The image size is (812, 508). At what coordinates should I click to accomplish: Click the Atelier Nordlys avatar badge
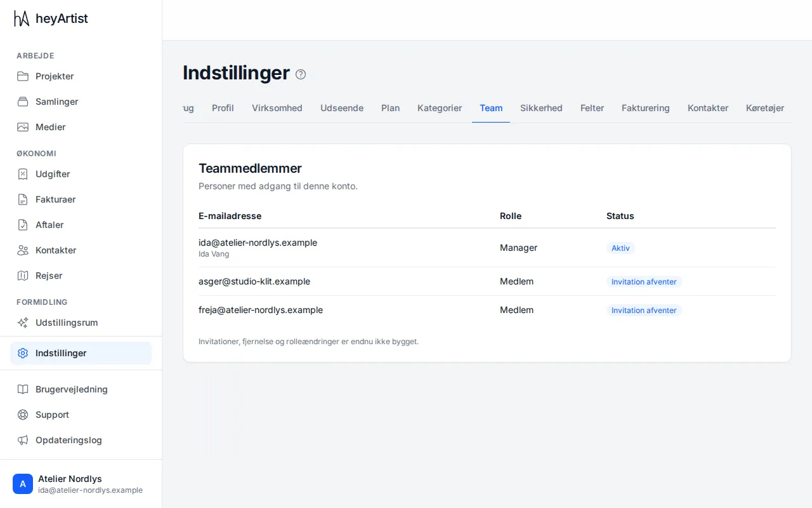[23, 484]
